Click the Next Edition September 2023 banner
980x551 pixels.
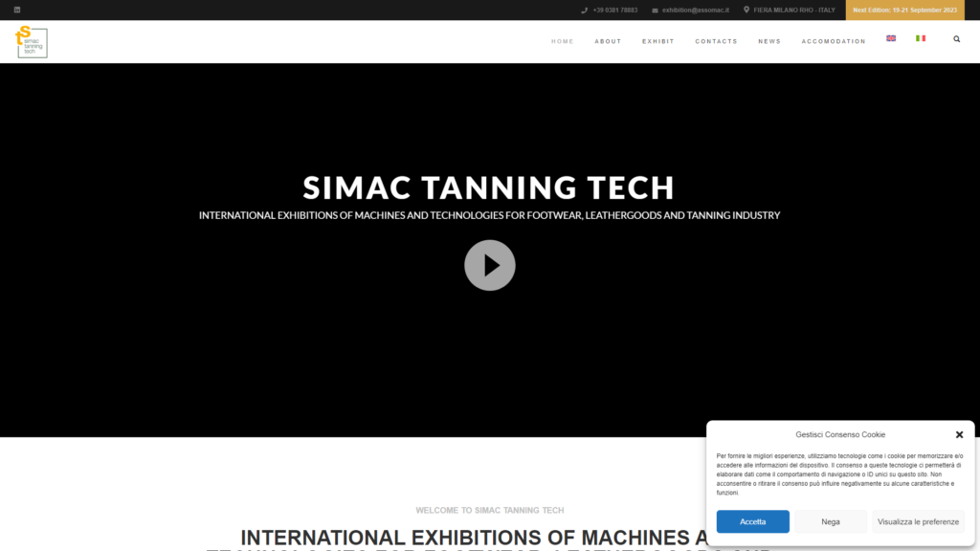[x=904, y=10]
